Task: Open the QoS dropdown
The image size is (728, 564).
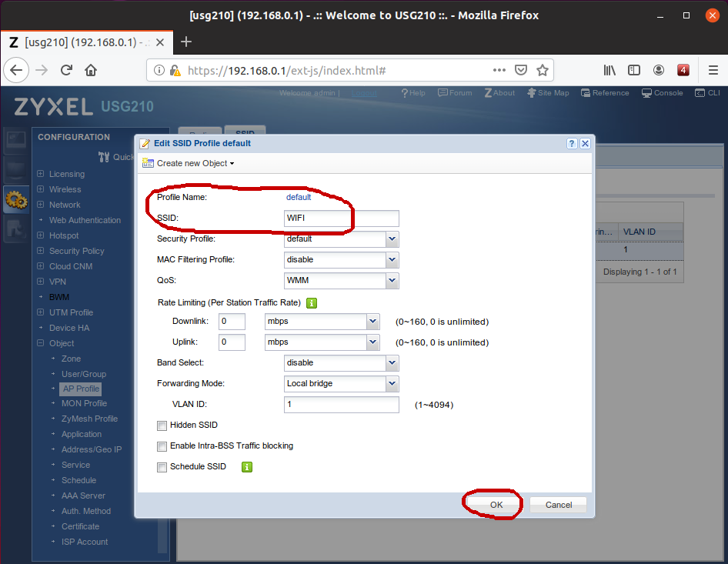Action: [x=392, y=281]
